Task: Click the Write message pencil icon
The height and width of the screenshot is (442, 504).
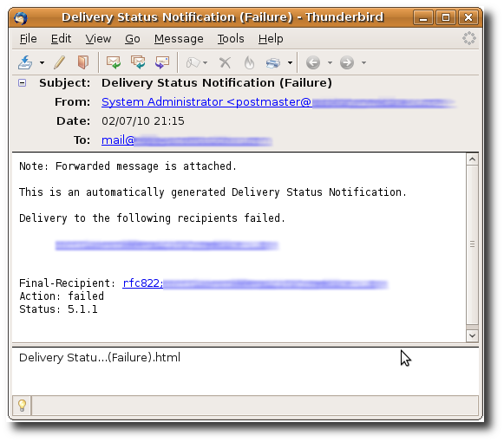Action: pos(60,62)
